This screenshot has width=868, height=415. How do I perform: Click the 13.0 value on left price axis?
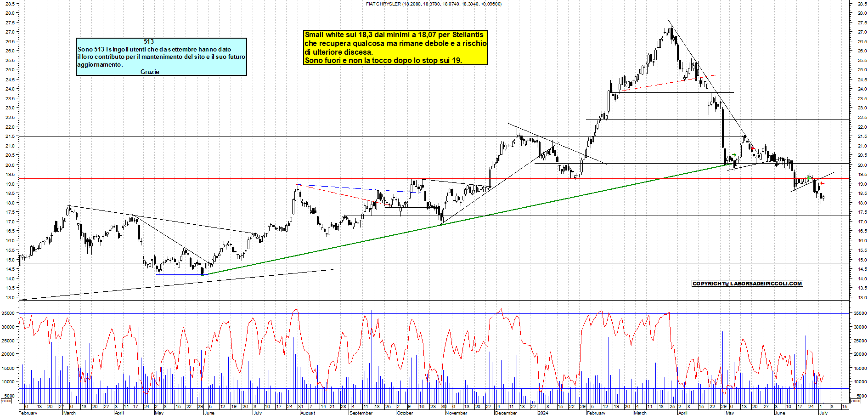point(10,298)
